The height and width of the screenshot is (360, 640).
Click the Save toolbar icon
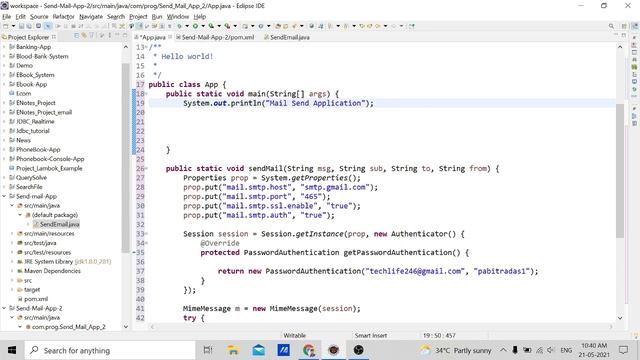click(x=22, y=26)
